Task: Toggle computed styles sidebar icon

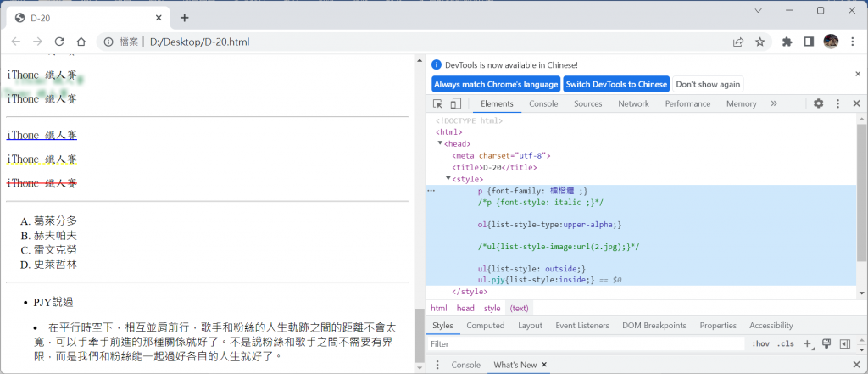Action: click(845, 344)
